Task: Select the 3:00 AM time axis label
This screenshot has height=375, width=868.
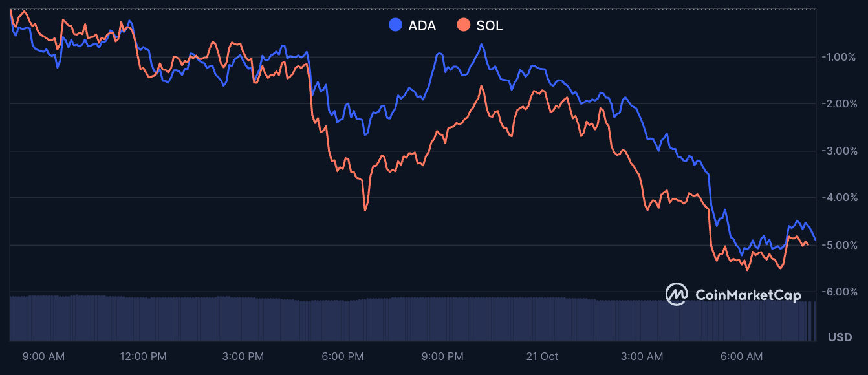Action: (x=641, y=356)
